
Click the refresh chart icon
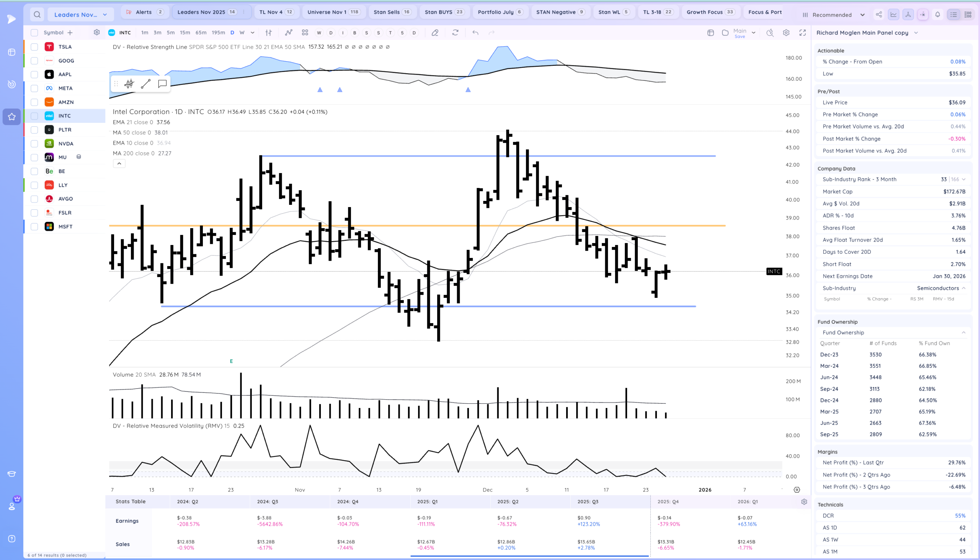click(x=456, y=33)
